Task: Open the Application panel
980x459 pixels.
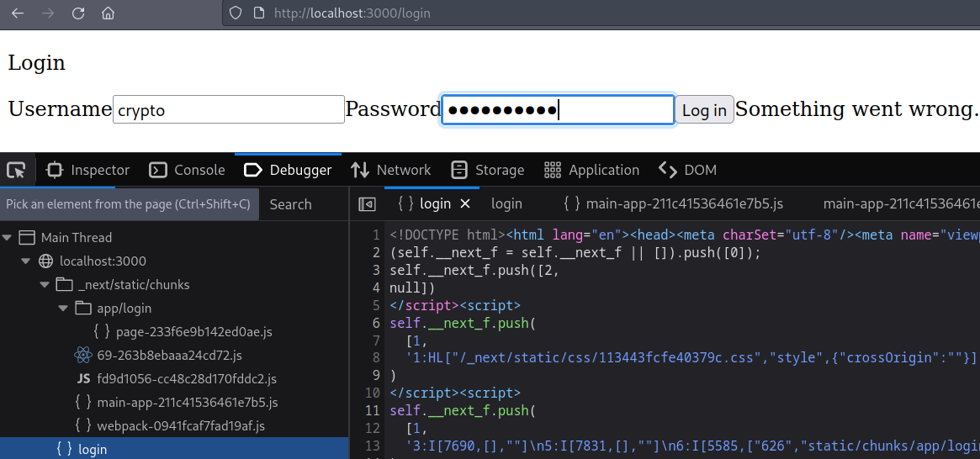Action: point(591,171)
